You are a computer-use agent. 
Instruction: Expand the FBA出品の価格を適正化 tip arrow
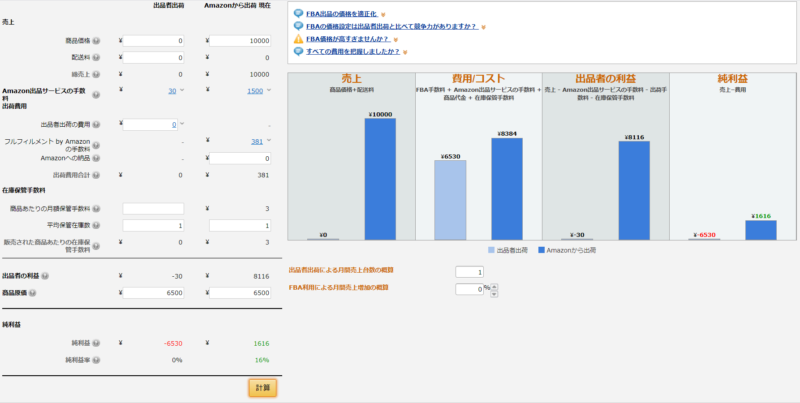click(x=383, y=15)
